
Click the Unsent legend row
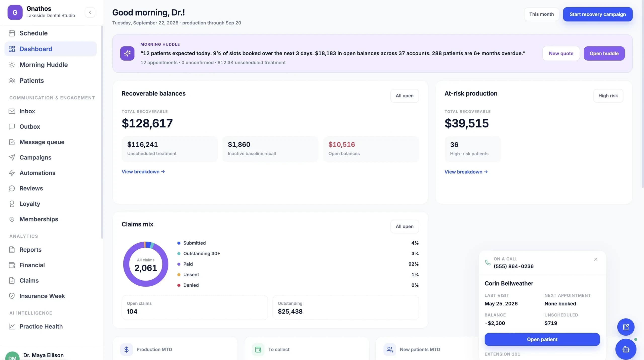298,275
